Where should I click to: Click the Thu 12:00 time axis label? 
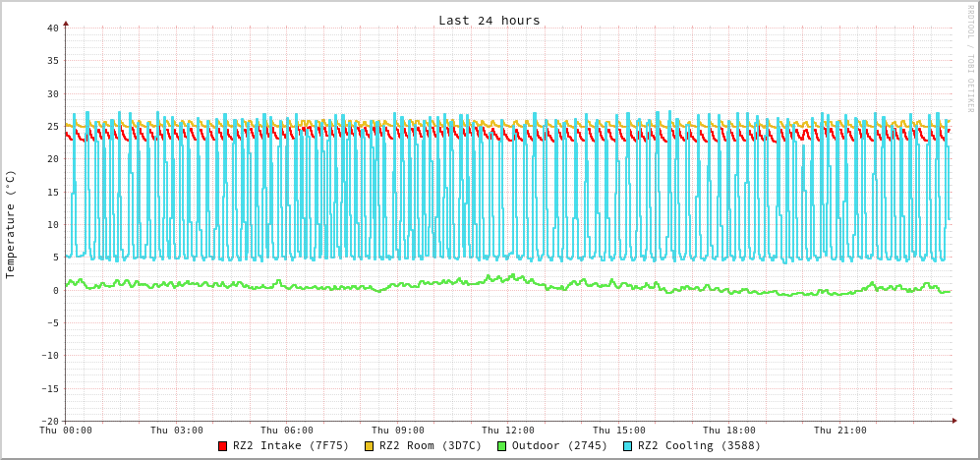(508, 431)
